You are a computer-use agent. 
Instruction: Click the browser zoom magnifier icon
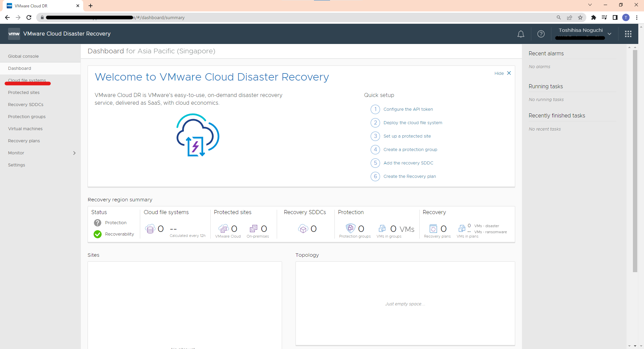click(559, 17)
